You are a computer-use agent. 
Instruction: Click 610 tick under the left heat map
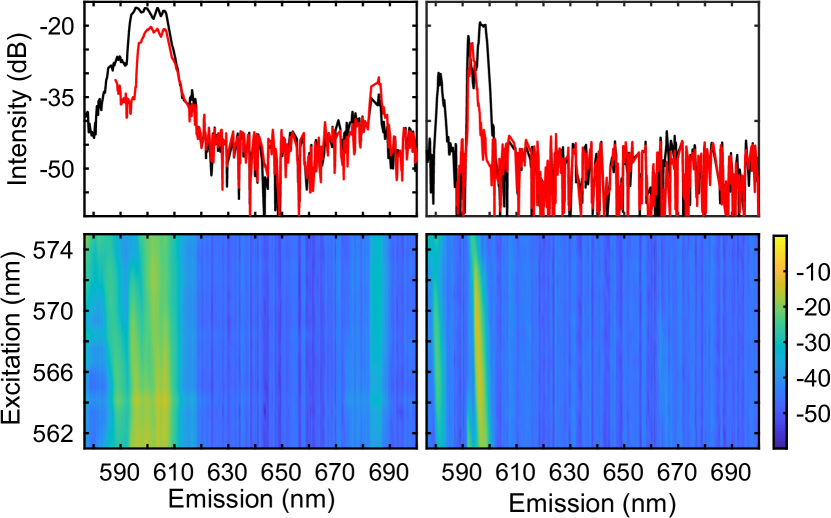point(174,472)
